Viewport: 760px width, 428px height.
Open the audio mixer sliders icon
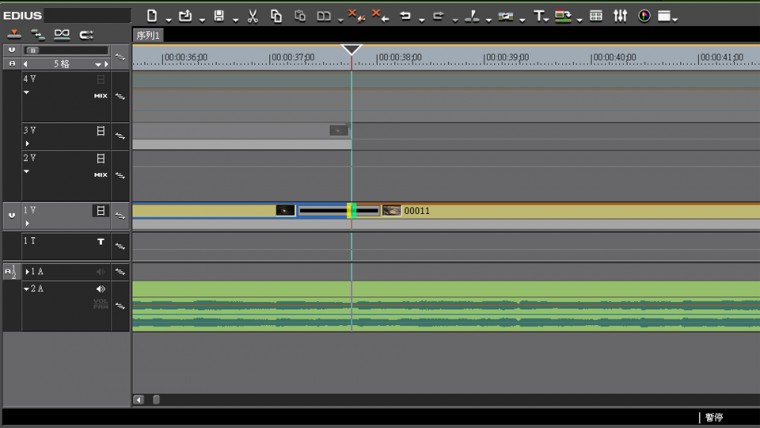point(620,16)
